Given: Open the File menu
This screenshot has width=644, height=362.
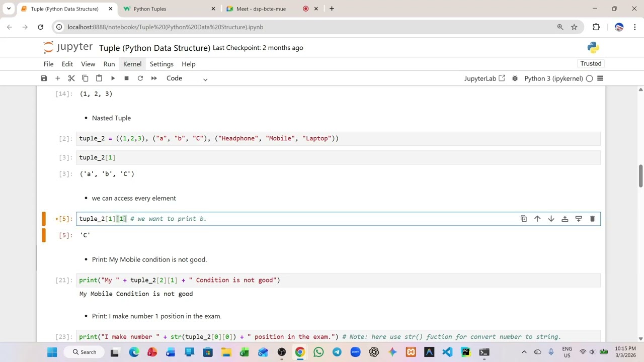Looking at the screenshot, I should 48,64.
